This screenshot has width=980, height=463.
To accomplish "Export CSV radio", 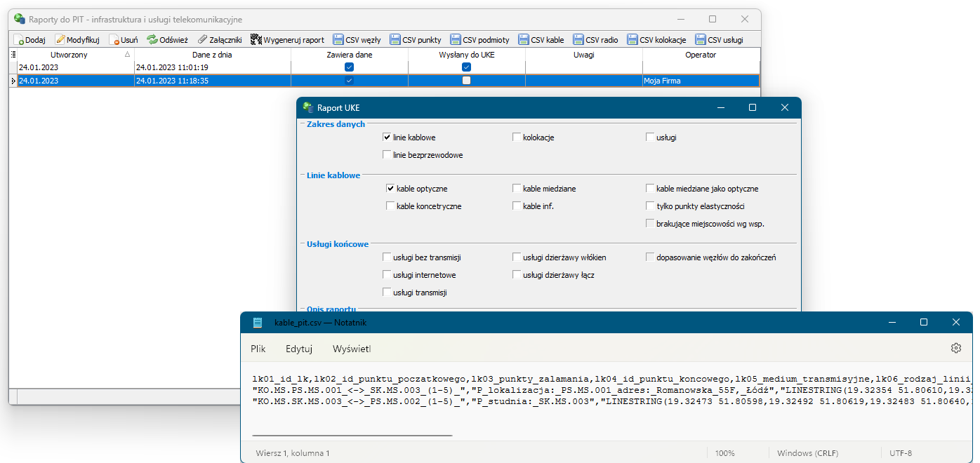I will 595,40.
